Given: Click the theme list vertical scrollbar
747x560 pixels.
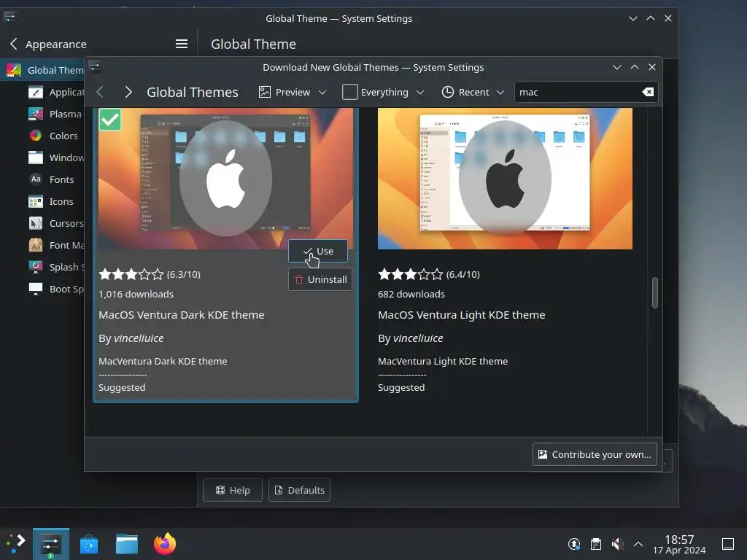Looking at the screenshot, I should point(655,292).
